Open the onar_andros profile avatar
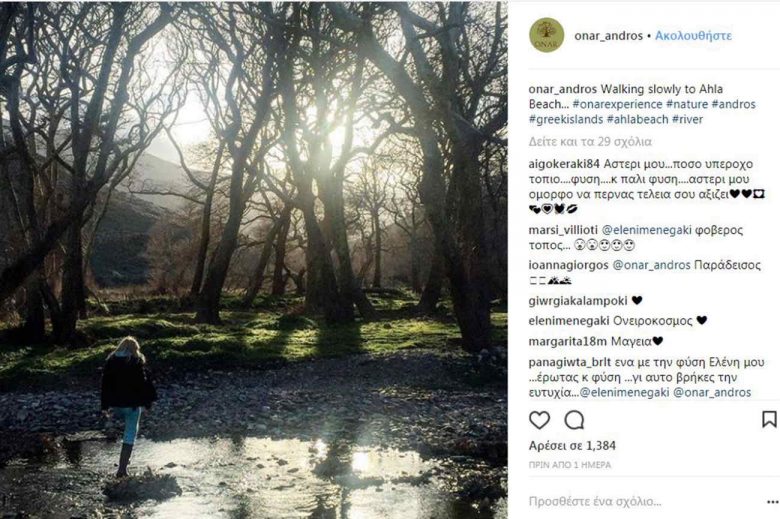 [546, 35]
